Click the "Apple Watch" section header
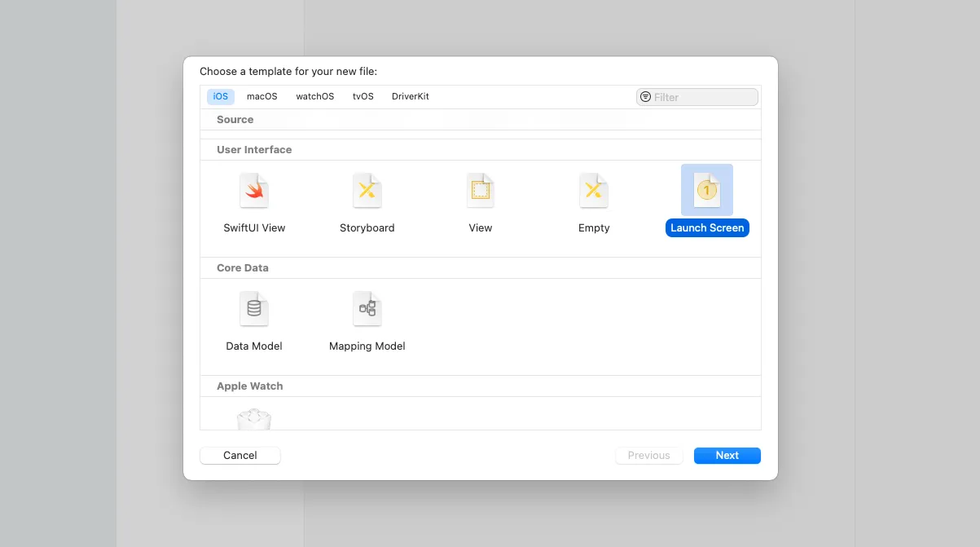Viewport: 980px width, 547px height. tap(250, 386)
